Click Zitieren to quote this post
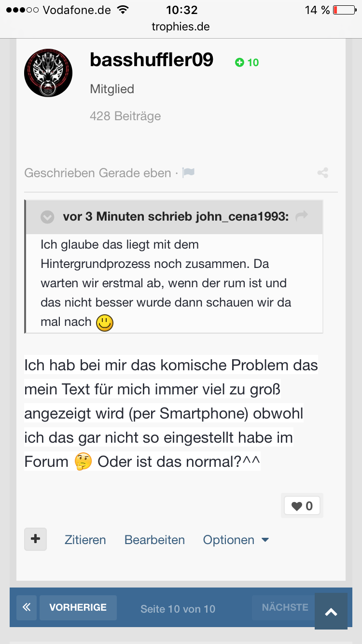This screenshot has width=362, height=644. point(85,540)
